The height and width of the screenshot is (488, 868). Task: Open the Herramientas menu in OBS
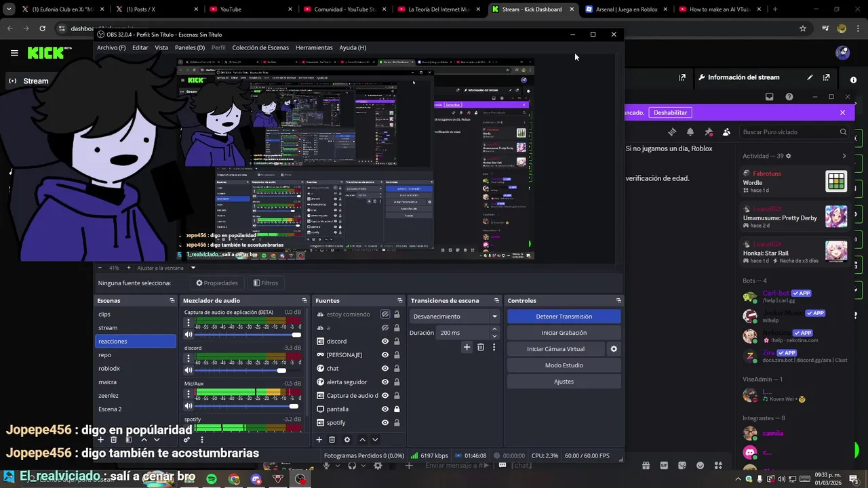pos(314,47)
